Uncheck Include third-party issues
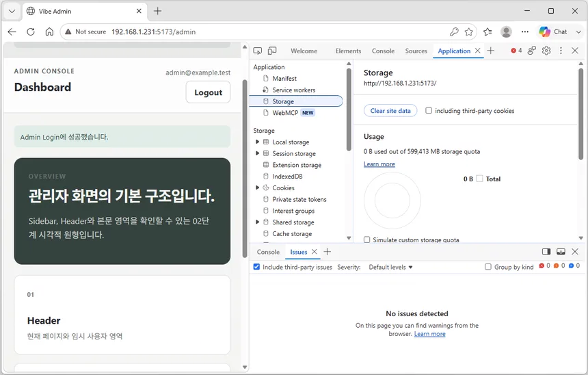Image resolution: width=588 pixels, height=375 pixels. point(256,267)
